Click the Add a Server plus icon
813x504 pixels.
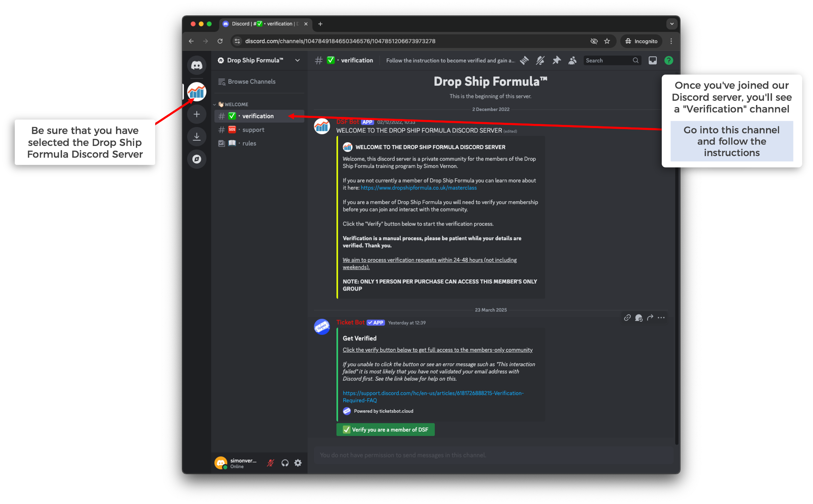(x=197, y=114)
